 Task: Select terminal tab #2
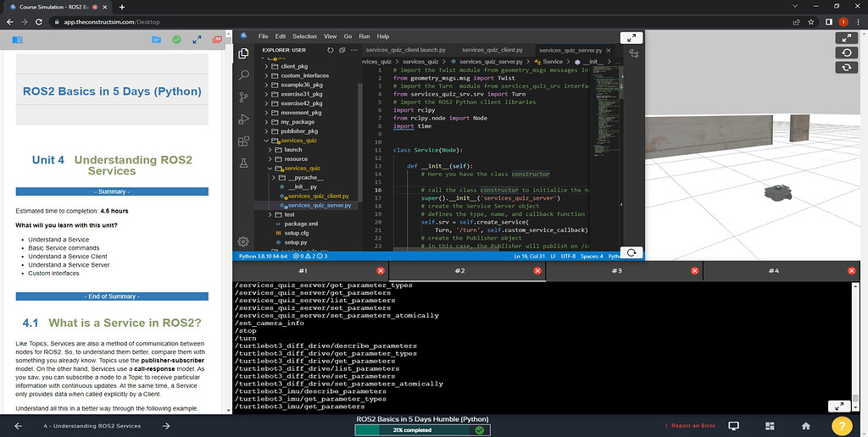point(459,271)
